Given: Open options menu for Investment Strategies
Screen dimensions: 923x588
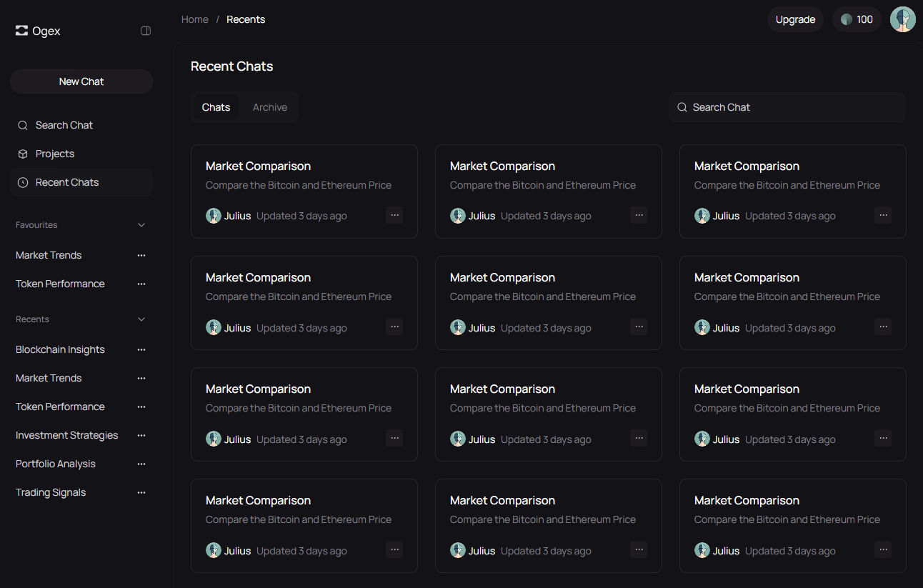Looking at the screenshot, I should click(x=141, y=435).
